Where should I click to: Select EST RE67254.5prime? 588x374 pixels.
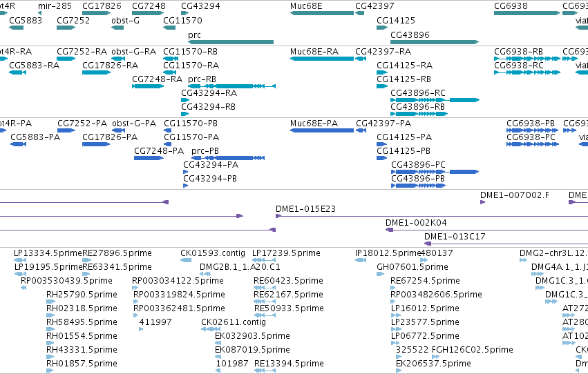tap(393, 288)
